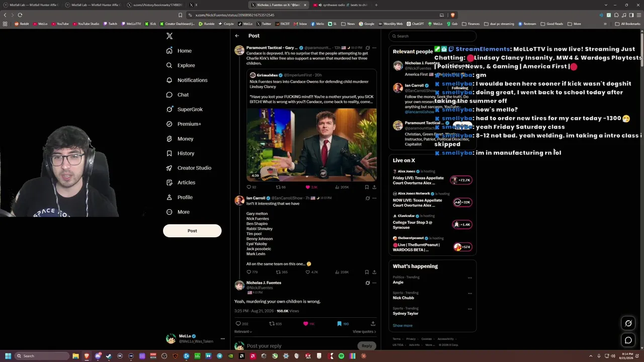
Task: Join Alex Jones Network live +32K
Action: click(461, 202)
